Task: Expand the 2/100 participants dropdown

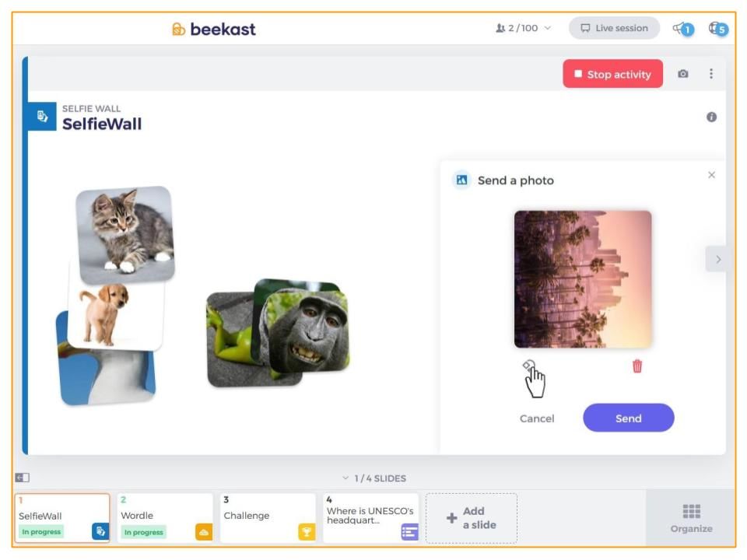Action: click(x=524, y=28)
